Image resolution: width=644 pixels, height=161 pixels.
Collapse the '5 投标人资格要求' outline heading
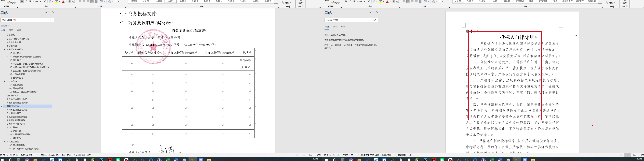(x=5, y=49)
